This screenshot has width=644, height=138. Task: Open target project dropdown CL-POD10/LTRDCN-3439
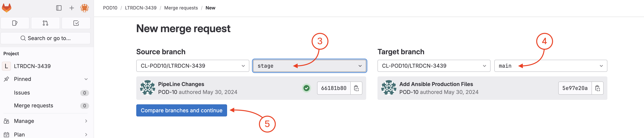pyautogui.click(x=434, y=66)
